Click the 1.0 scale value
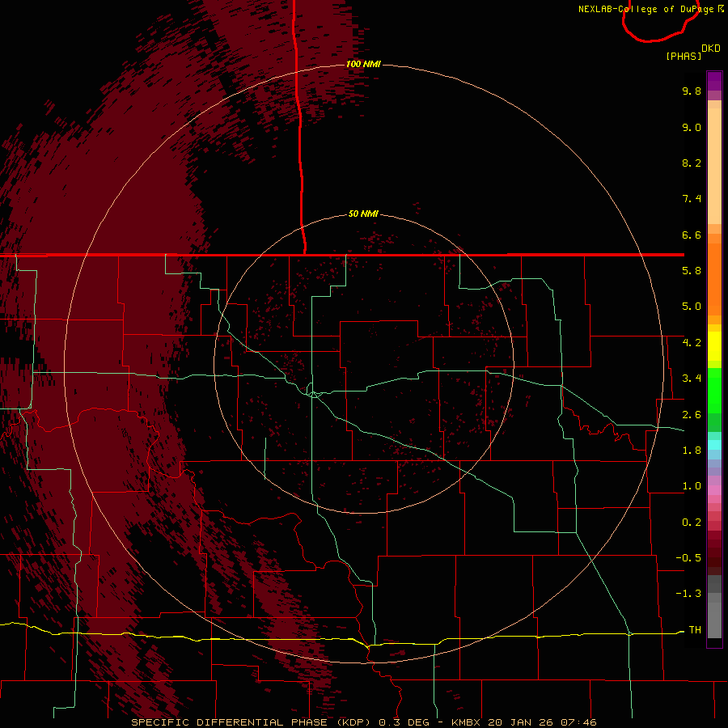The height and width of the screenshot is (728, 728). (692, 486)
